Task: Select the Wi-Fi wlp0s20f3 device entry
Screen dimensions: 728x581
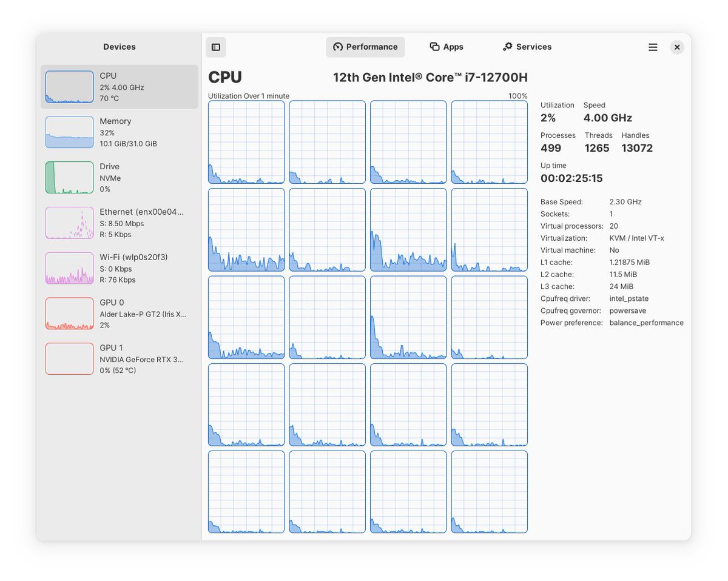Action: (x=120, y=268)
